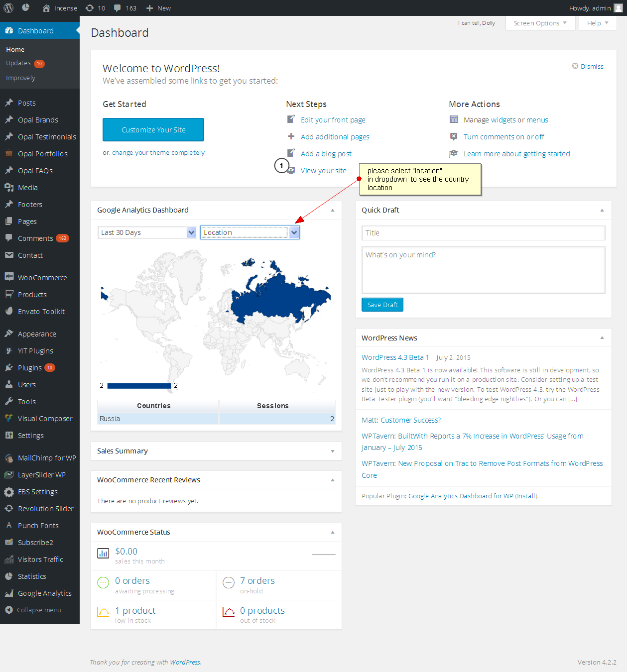Image resolution: width=627 pixels, height=672 pixels.
Task: Expand the Sales Summary widget
Action: (333, 451)
